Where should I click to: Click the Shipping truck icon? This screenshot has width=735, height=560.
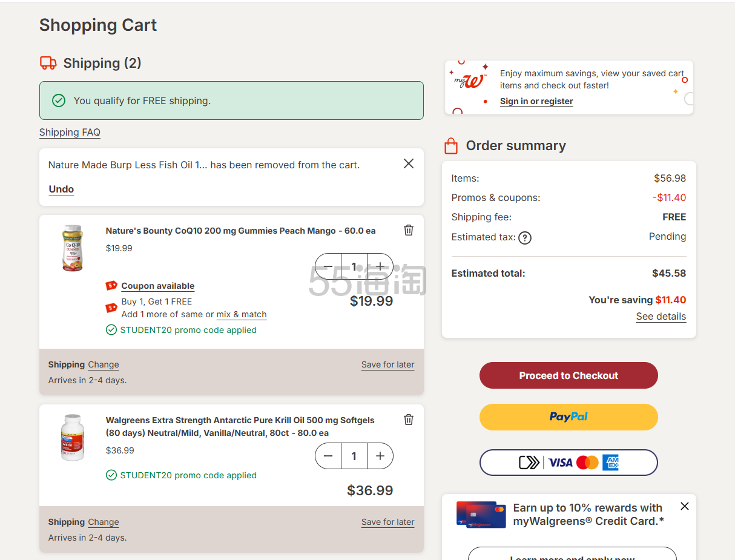tap(48, 63)
